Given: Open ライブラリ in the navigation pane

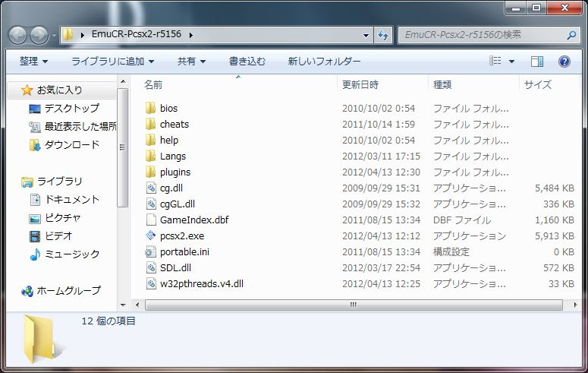Looking at the screenshot, I should click(x=59, y=182).
